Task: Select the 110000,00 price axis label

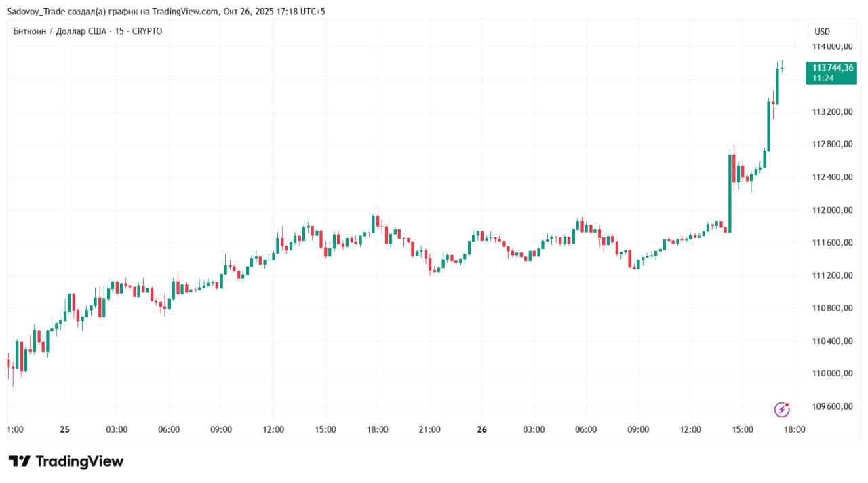Action: click(x=831, y=374)
